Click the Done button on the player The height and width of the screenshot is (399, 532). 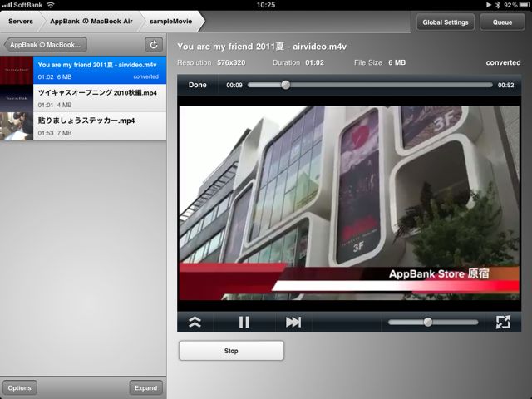pos(198,85)
